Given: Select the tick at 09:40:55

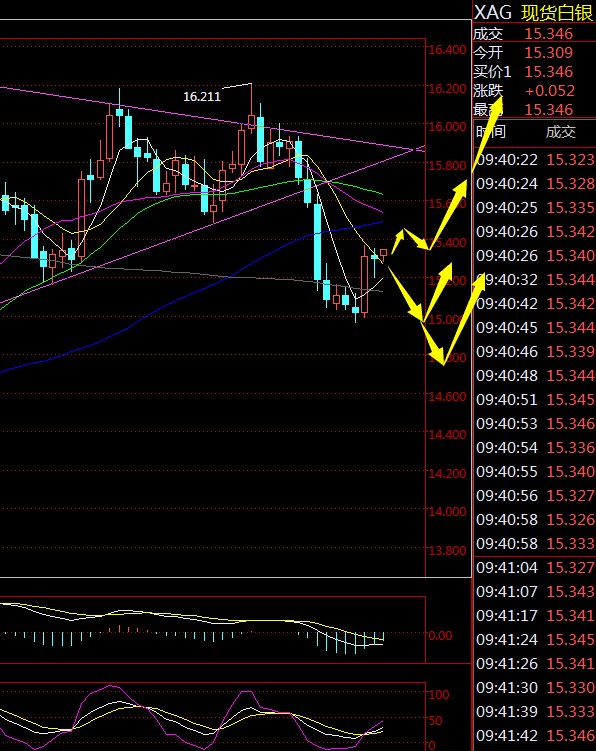Looking at the screenshot, I should click(535, 471).
